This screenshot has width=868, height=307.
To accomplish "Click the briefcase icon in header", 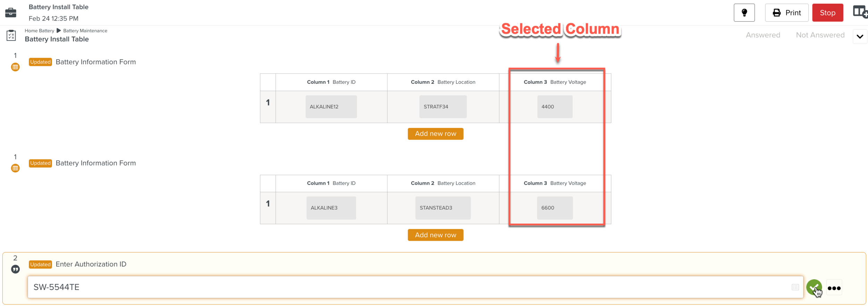I will [11, 13].
